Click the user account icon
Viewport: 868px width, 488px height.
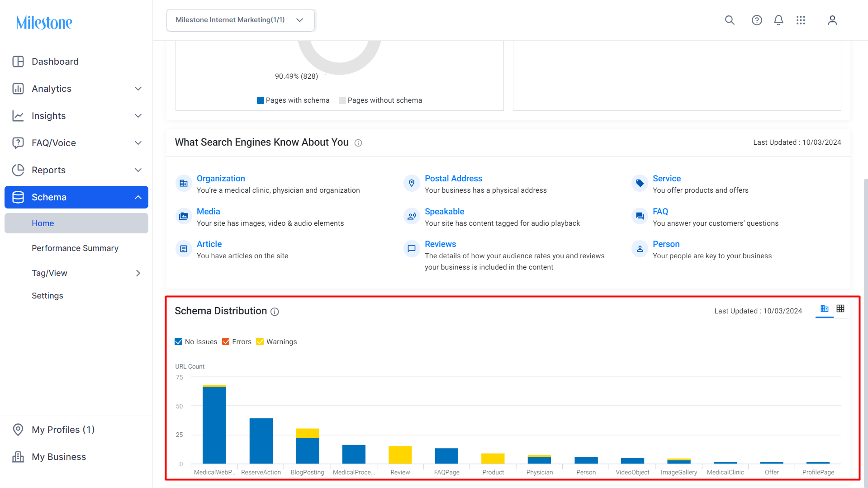(x=832, y=20)
